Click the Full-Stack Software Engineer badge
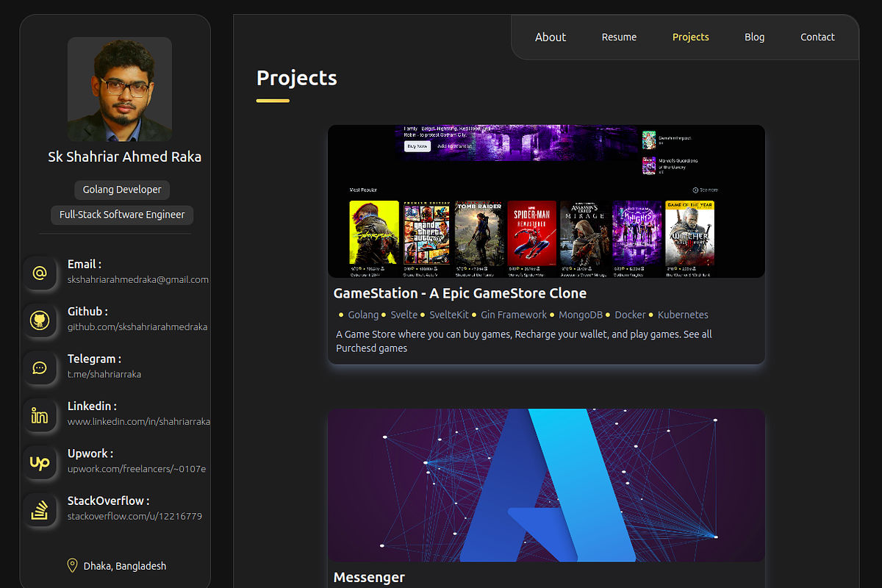The width and height of the screenshot is (882, 588). point(122,215)
